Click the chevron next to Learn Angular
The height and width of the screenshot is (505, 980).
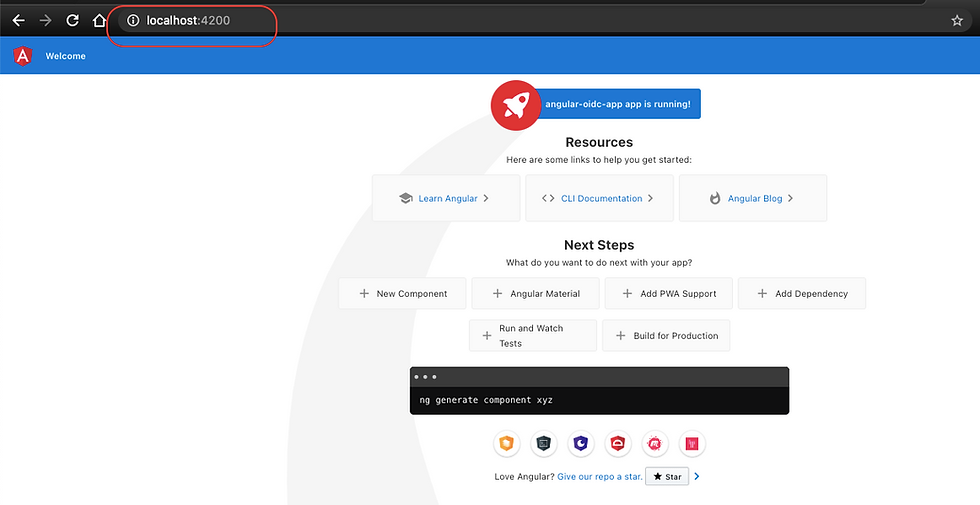(486, 198)
